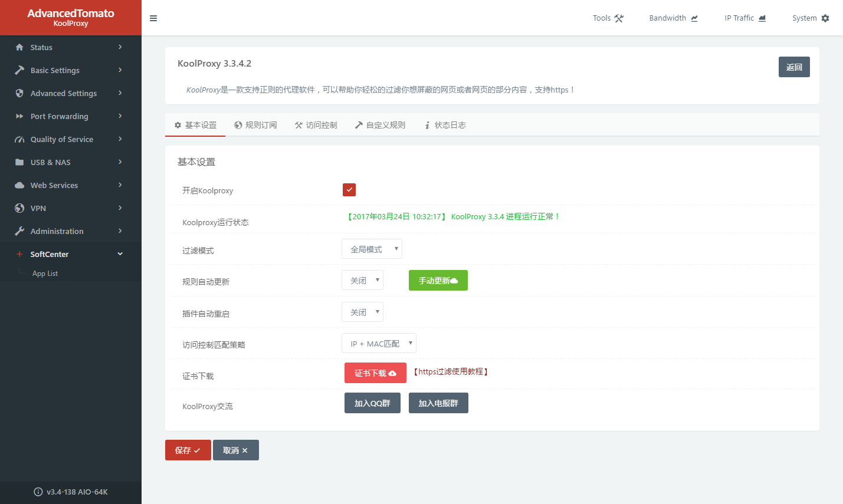
Task: Collapse the SoftCenter sidebar section
Action: coord(120,254)
